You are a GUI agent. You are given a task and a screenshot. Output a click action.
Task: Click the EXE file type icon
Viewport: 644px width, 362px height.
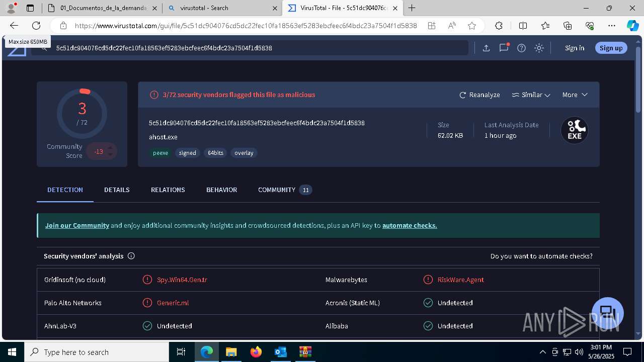coord(575,130)
